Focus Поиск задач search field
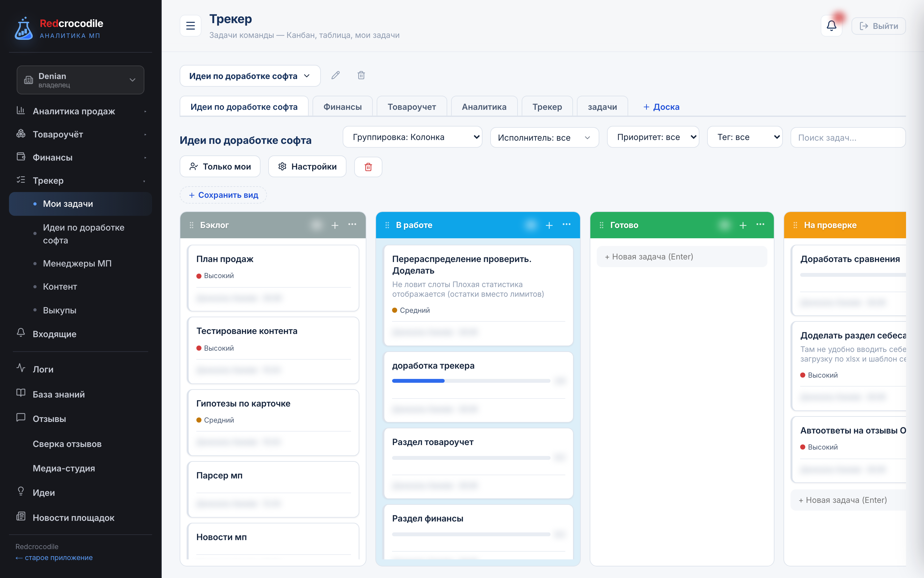 tap(848, 138)
